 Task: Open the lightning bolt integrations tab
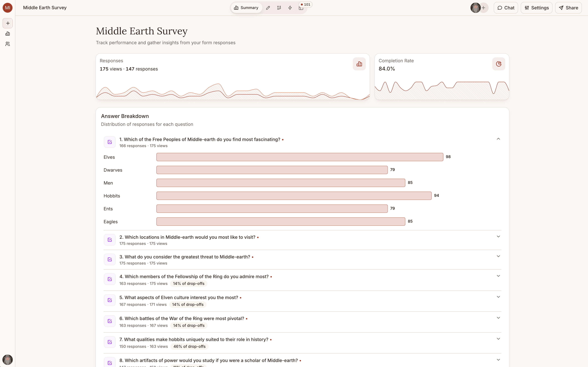tap(290, 8)
